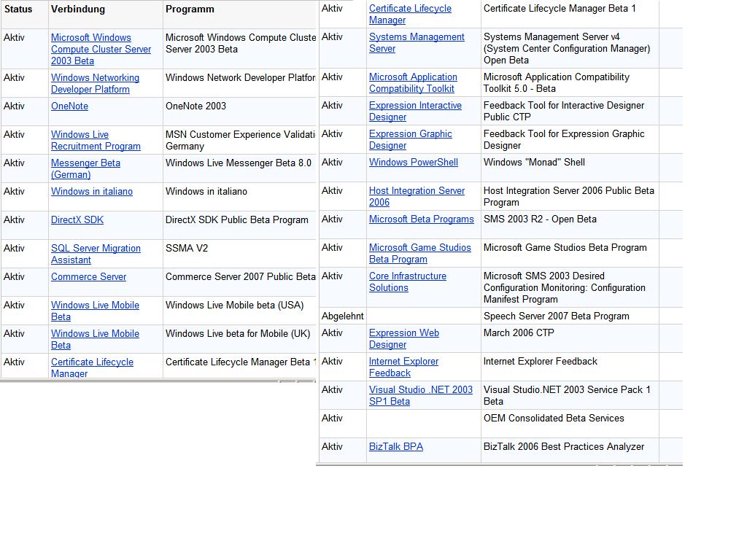The height and width of the screenshot is (560, 747).
Task: Click the BizTalk BPA link
Action: tap(396, 447)
